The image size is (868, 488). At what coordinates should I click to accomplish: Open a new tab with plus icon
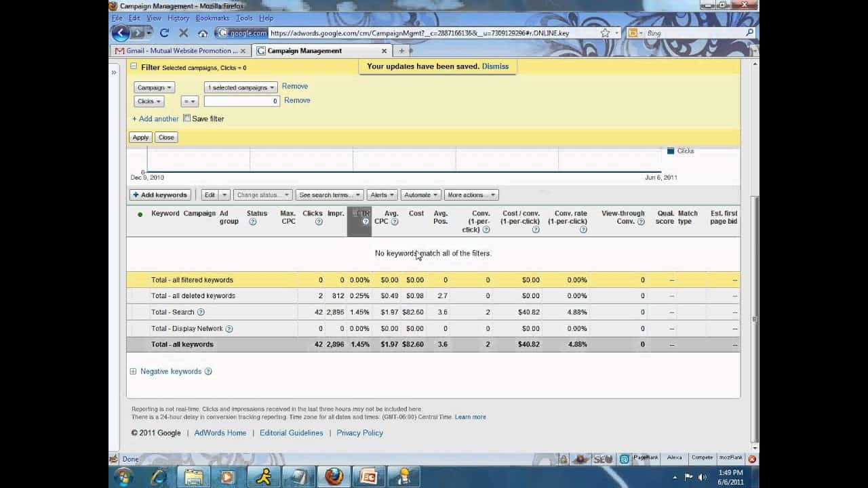pyautogui.click(x=401, y=50)
